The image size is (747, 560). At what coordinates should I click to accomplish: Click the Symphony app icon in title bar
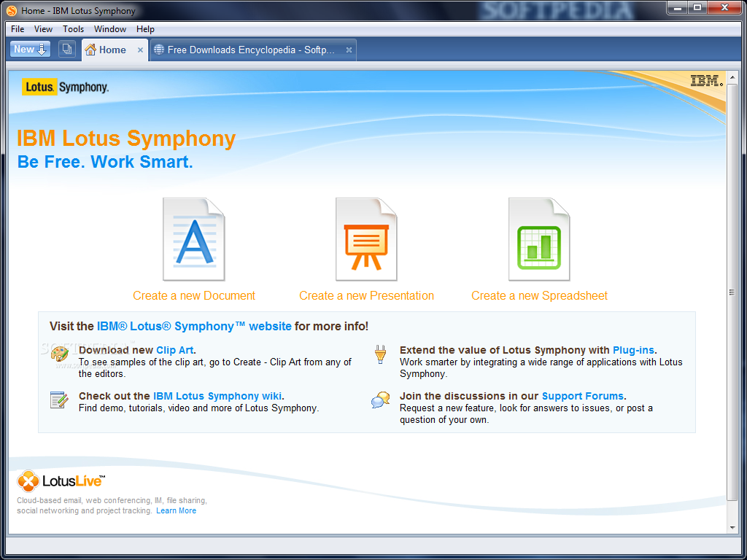(12, 10)
